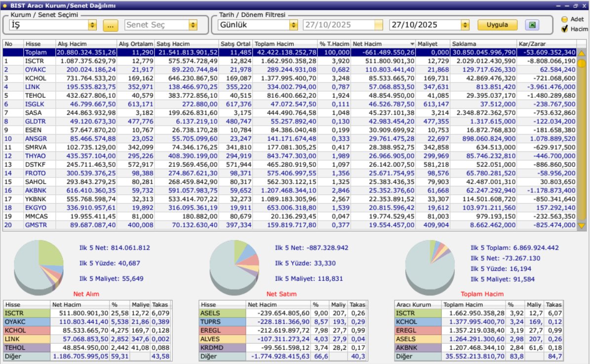The width and height of the screenshot is (590, 364).
Task: Click the Uygula button
Action: coord(497,25)
